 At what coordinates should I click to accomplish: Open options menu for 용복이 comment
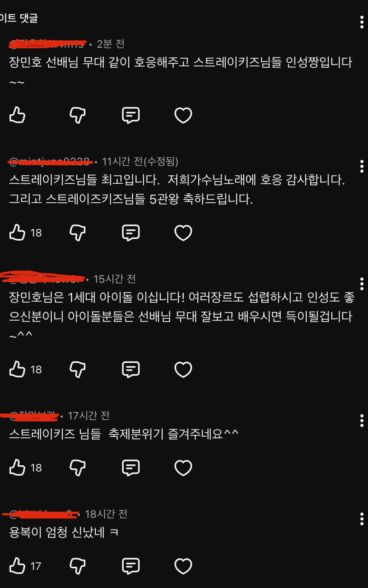[x=362, y=519]
